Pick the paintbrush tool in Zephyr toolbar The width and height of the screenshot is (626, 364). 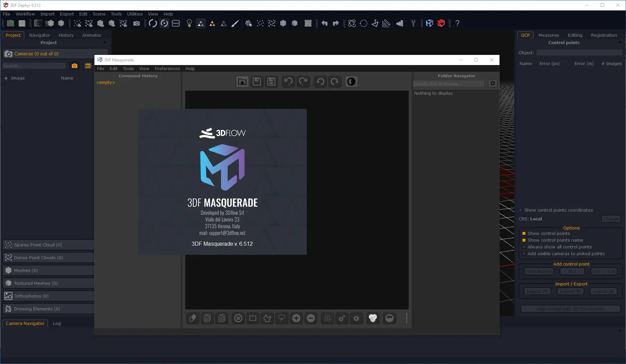tap(235, 23)
